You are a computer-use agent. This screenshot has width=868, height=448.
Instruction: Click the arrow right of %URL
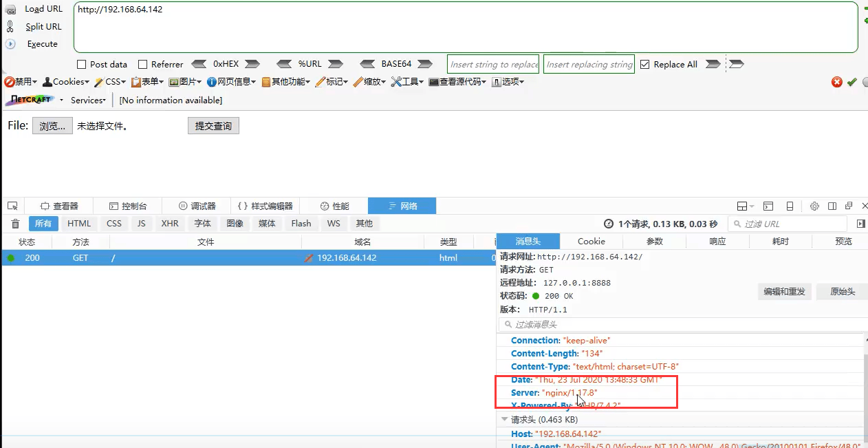click(x=336, y=64)
